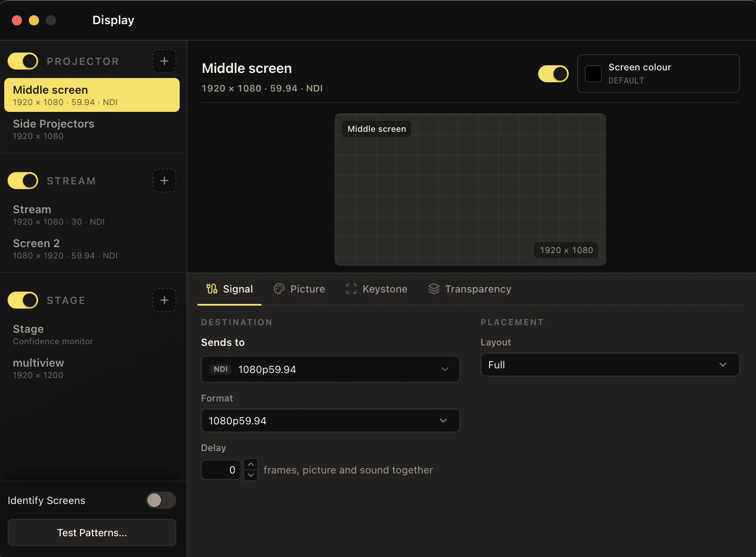This screenshot has width=756, height=557.
Task: Open the Sends to NDI dropdown
Action: pyautogui.click(x=331, y=369)
